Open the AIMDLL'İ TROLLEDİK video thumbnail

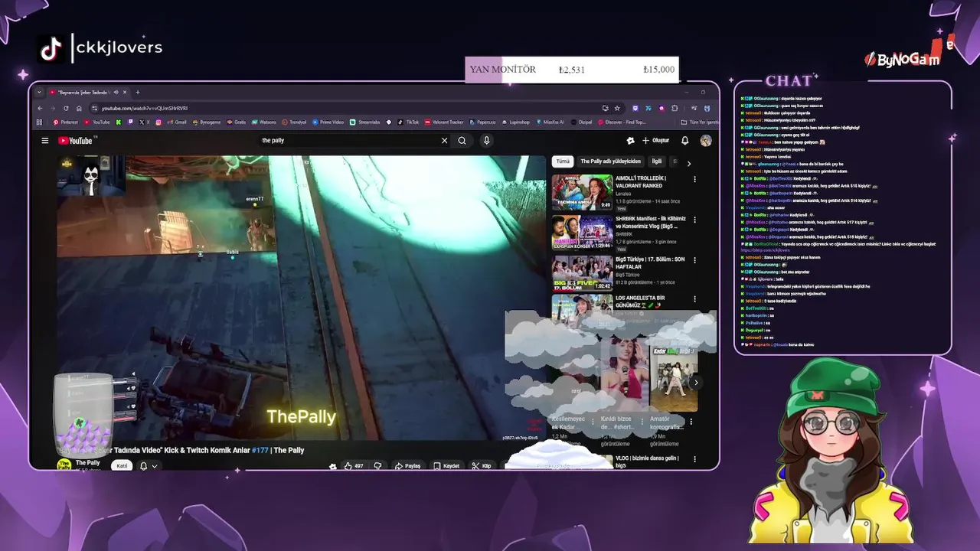point(582,192)
